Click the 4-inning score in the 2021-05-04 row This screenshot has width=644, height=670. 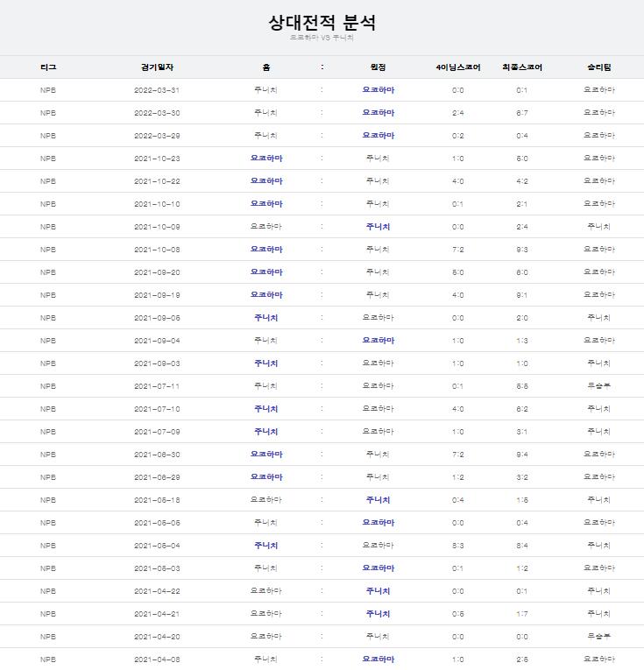[457, 546]
